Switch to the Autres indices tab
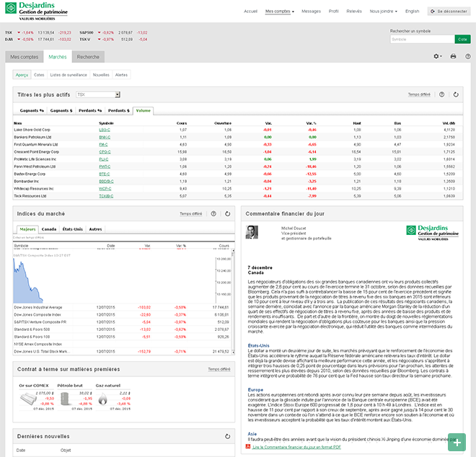The image size is (476, 457). [x=95, y=229]
